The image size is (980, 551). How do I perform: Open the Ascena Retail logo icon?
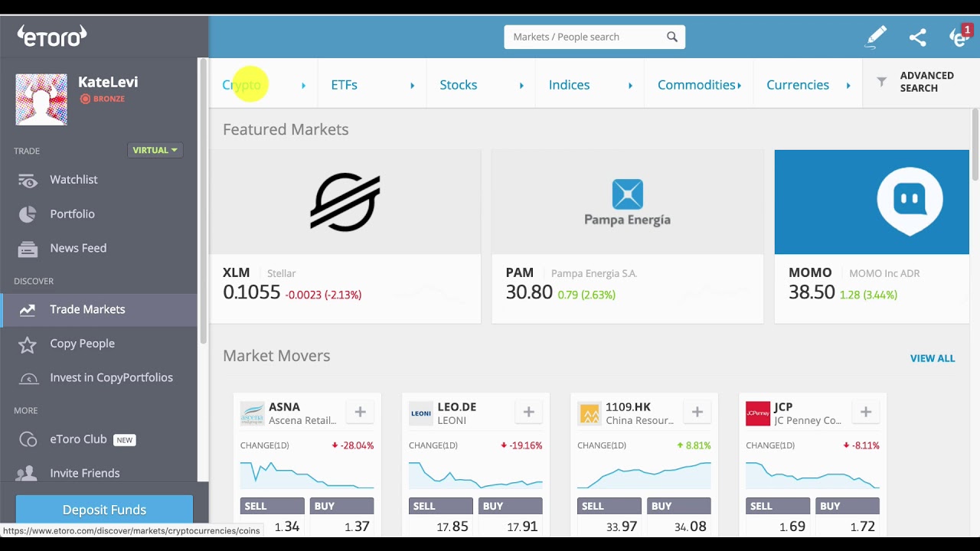[x=253, y=413]
